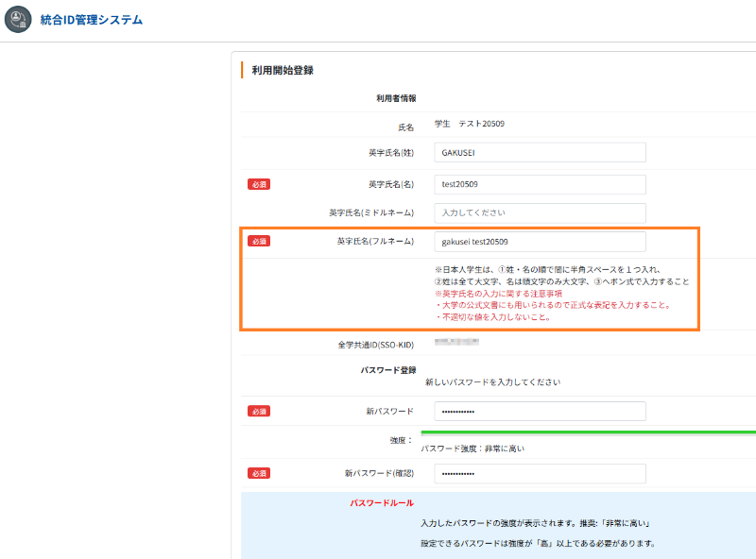Click the red パスワードルール heading
Image resolution: width=756 pixels, height=559 pixels.
coord(382,503)
